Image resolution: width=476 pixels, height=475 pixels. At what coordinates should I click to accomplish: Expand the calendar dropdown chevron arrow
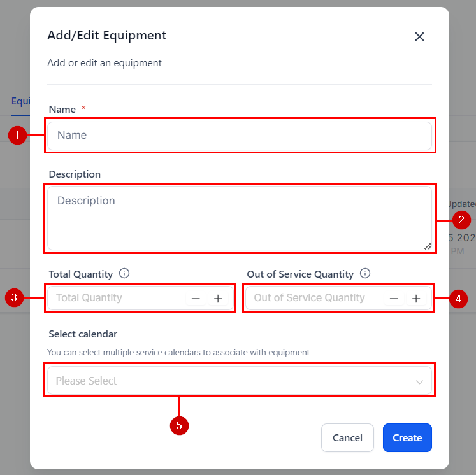[419, 381]
